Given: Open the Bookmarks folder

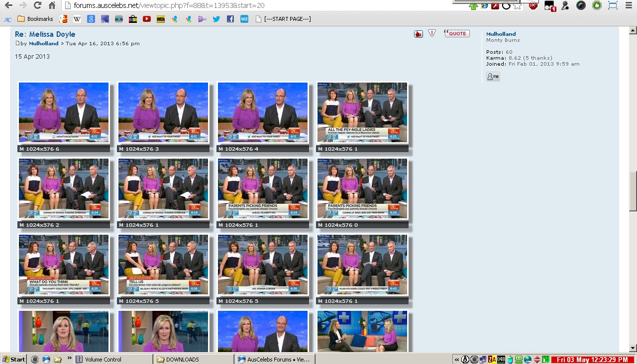Looking at the screenshot, I should pos(35,19).
